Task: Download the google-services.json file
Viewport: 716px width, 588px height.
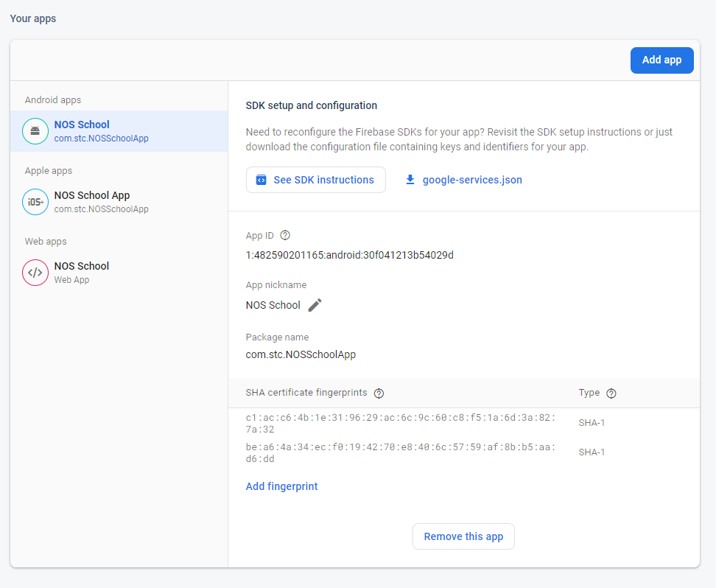Action: click(x=471, y=180)
